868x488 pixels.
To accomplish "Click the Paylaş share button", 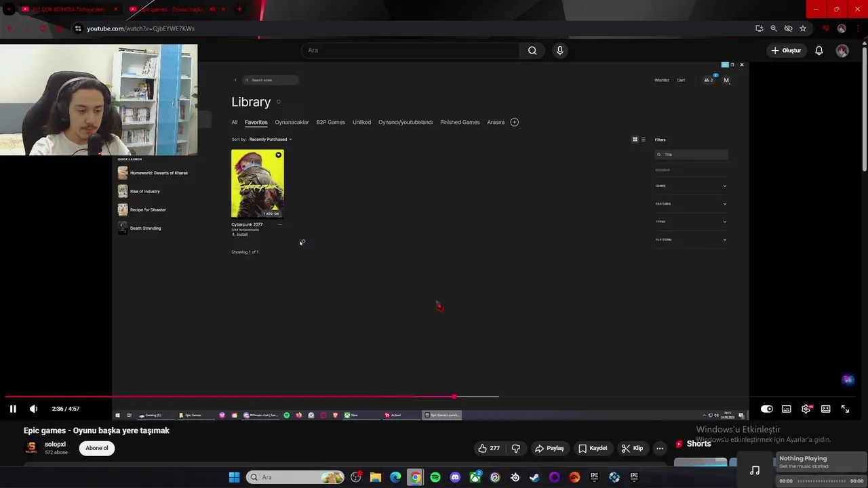I will click(549, 448).
